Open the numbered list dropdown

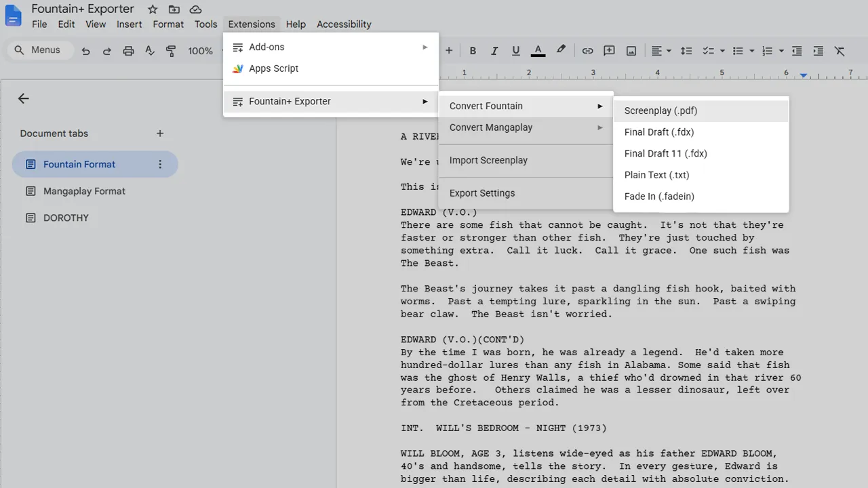point(772,51)
